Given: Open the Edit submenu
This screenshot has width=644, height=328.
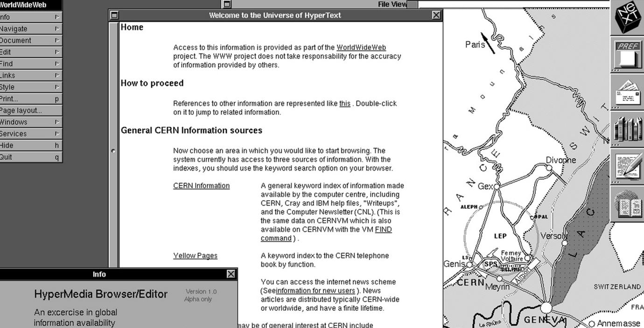Looking at the screenshot, I should 30,52.
